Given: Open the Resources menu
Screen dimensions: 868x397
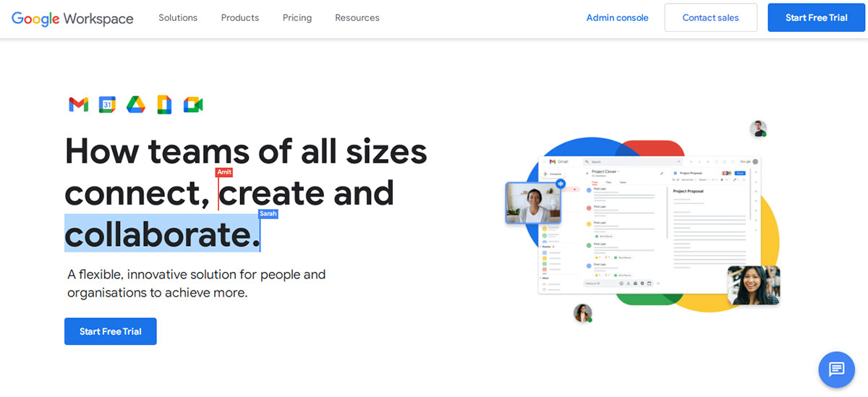Looking at the screenshot, I should pyautogui.click(x=357, y=18).
